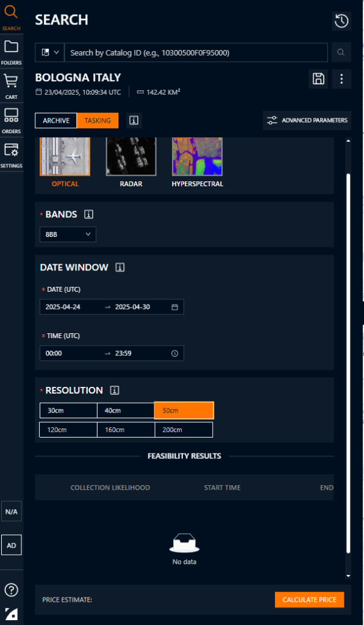Open Advanced Parameters
Image resolution: width=364 pixels, height=625 pixels.
(x=307, y=120)
